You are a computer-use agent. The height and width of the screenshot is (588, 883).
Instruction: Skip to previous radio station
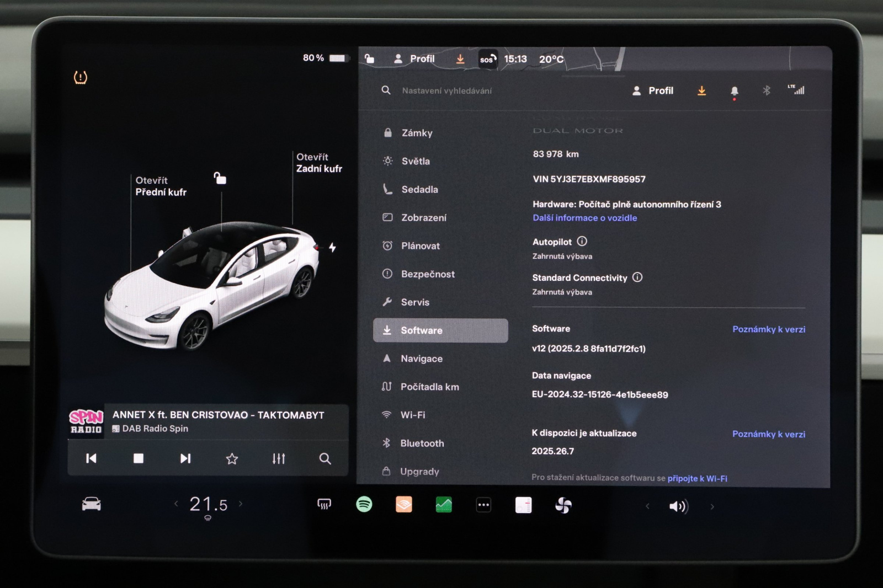coord(91,458)
